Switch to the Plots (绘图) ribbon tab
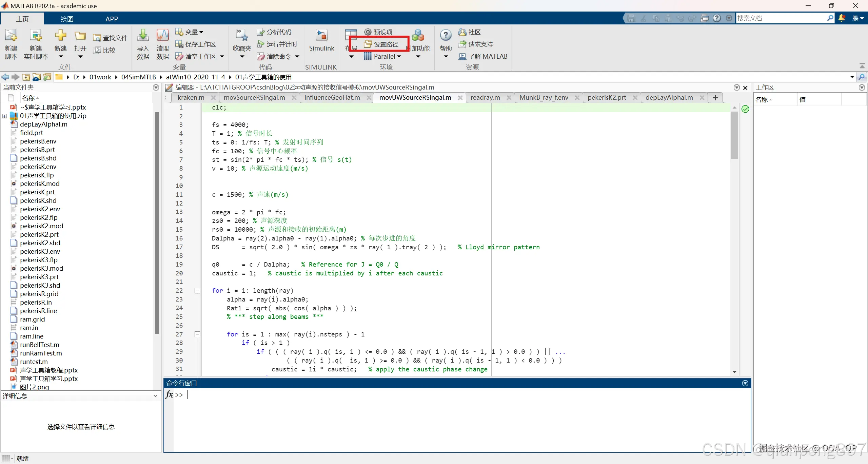The height and width of the screenshot is (464, 868). (x=67, y=19)
